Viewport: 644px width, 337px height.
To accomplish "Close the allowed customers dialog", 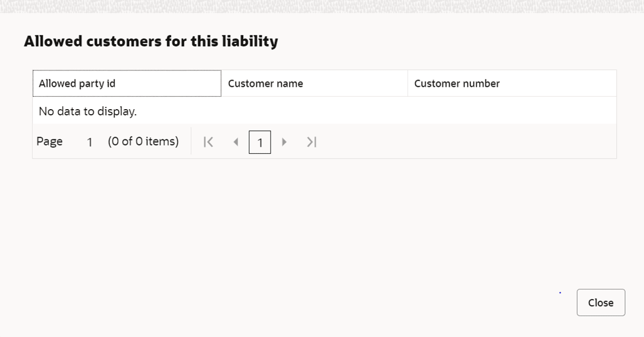I will [601, 302].
